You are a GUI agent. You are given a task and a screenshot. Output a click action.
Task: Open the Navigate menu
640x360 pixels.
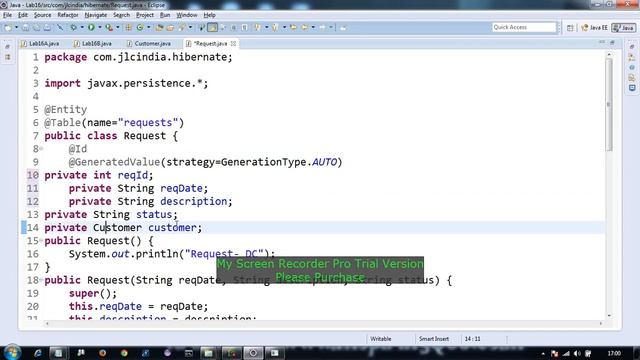pos(96,15)
